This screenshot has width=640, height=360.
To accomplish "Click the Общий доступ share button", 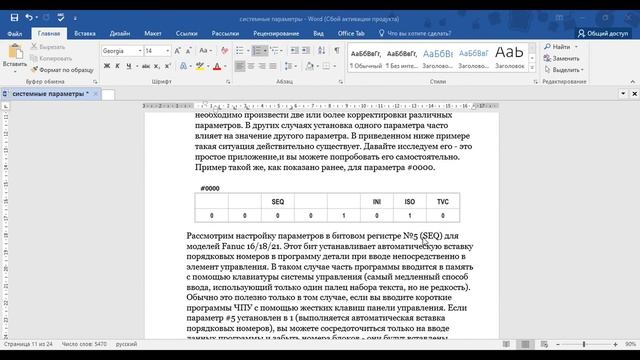I will pos(603,33).
